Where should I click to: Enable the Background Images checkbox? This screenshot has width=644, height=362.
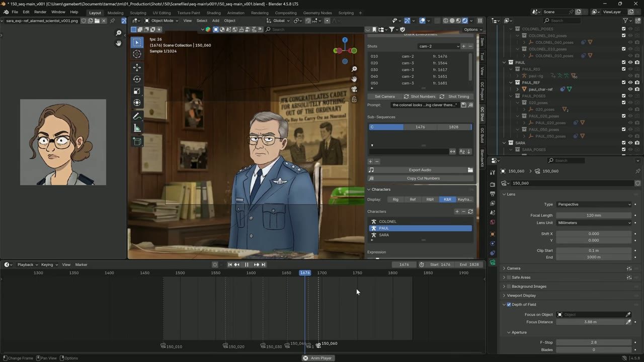click(509, 287)
